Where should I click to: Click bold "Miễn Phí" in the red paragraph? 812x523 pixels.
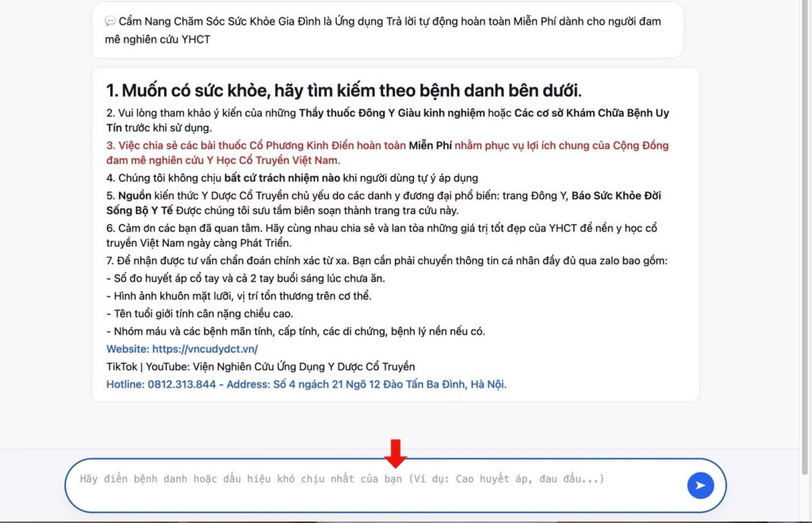(430, 146)
